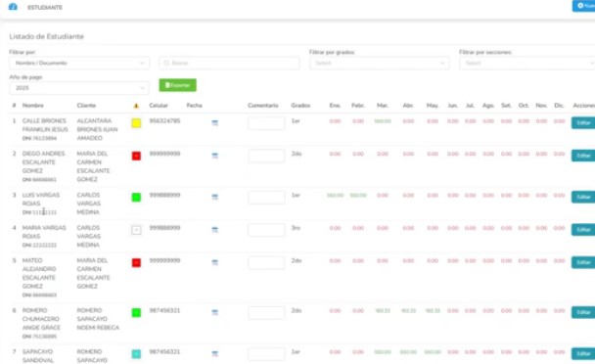Click the Dic. month column header
The height and width of the screenshot is (364, 595).
click(559, 106)
